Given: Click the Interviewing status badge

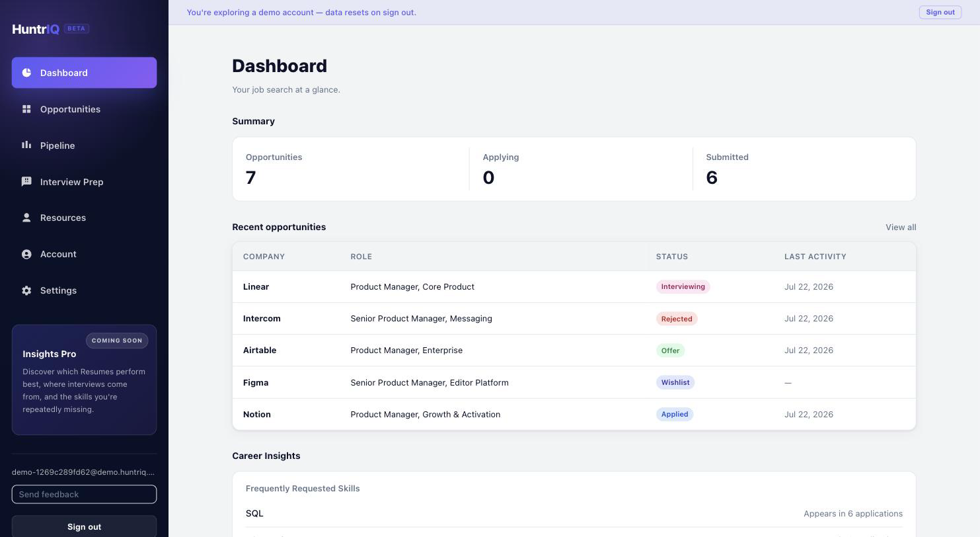Looking at the screenshot, I should pos(683,286).
